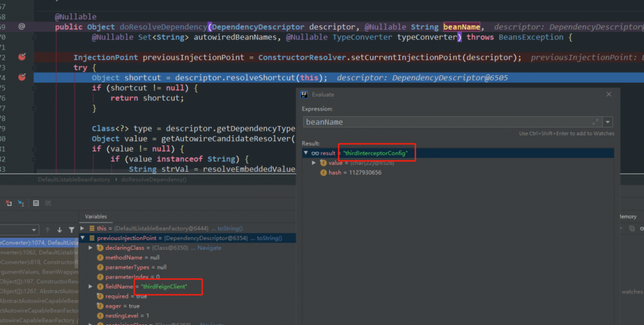The image size is (644, 325).
Task: Click doResolveDependency() in the breadcrumb bar
Action: click(x=154, y=180)
